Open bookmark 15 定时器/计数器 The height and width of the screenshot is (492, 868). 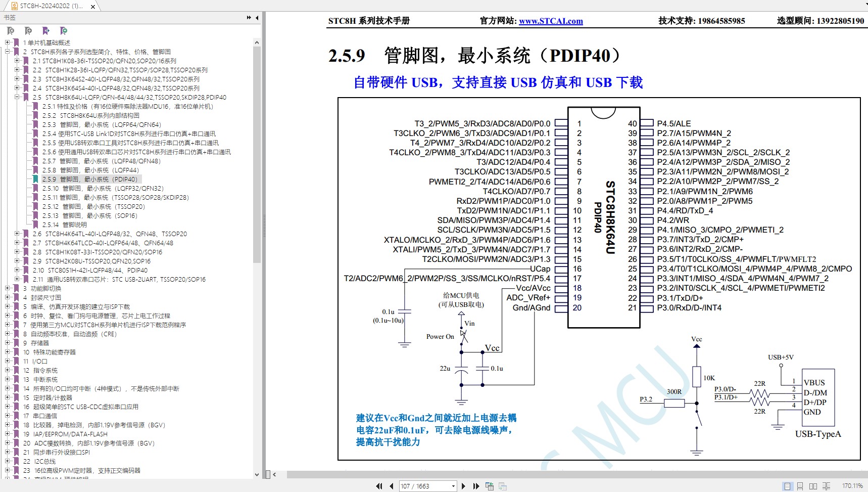pyautogui.click(x=47, y=397)
